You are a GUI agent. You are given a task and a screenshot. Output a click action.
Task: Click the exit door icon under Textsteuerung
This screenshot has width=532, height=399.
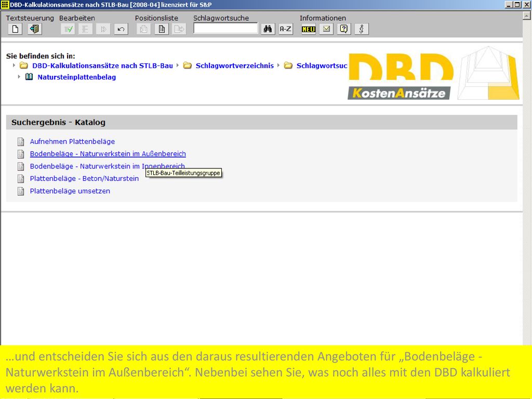(x=34, y=29)
